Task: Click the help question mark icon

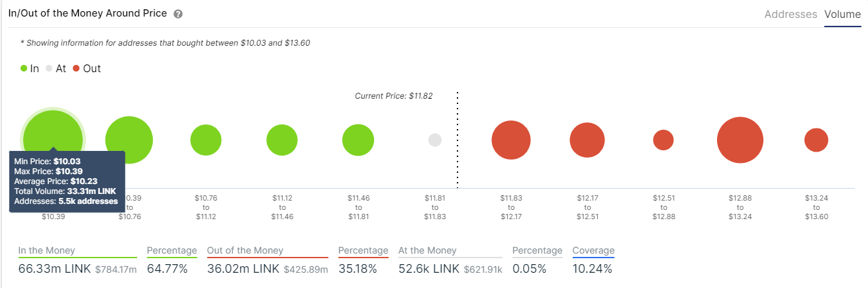Action: tap(178, 14)
